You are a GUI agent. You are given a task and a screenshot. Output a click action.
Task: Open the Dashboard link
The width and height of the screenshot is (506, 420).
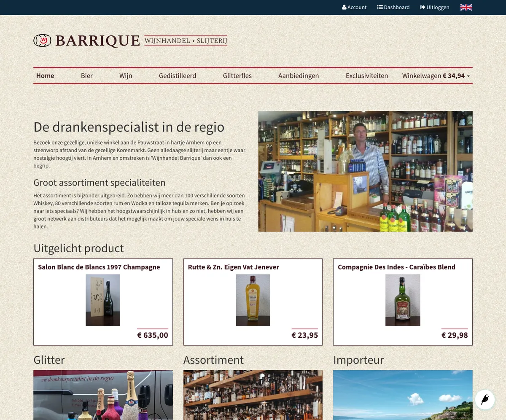[x=393, y=7]
